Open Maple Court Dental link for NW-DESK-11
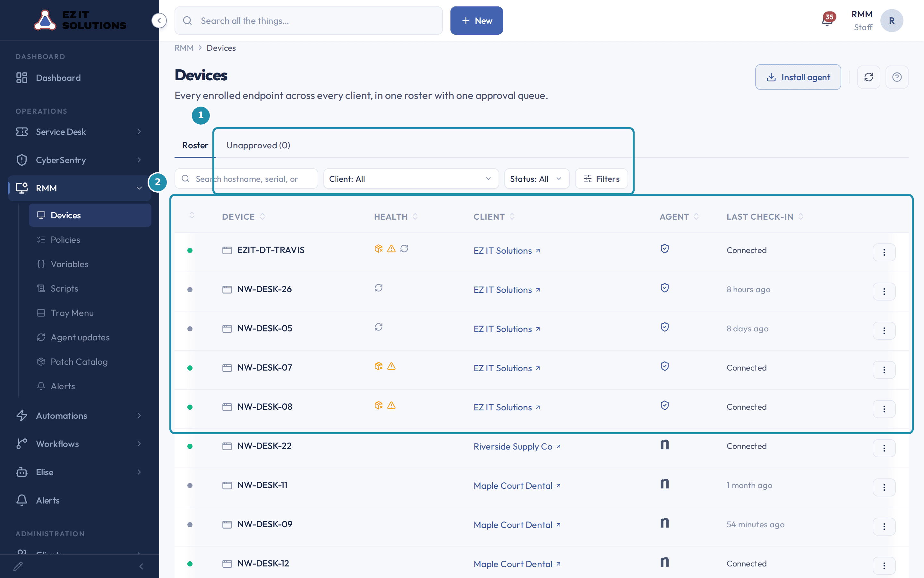The image size is (924, 578). pos(517,486)
